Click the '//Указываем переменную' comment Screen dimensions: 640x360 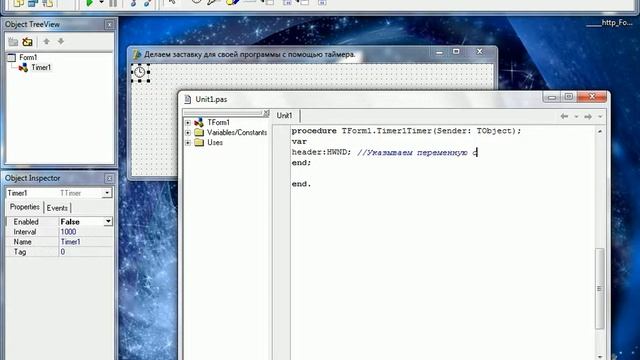pos(412,153)
